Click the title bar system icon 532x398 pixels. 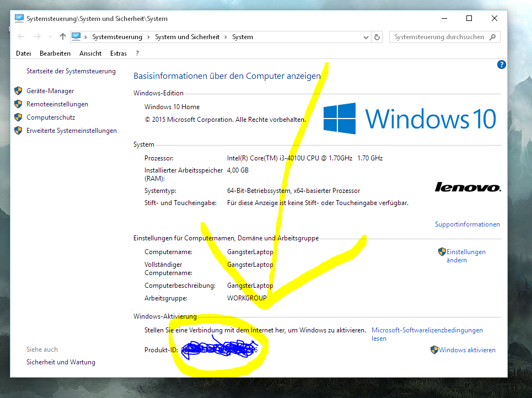[x=19, y=18]
